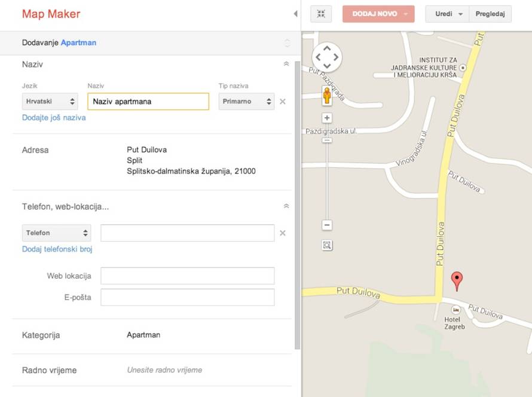Click the red location marker pin

(x=457, y=280)
